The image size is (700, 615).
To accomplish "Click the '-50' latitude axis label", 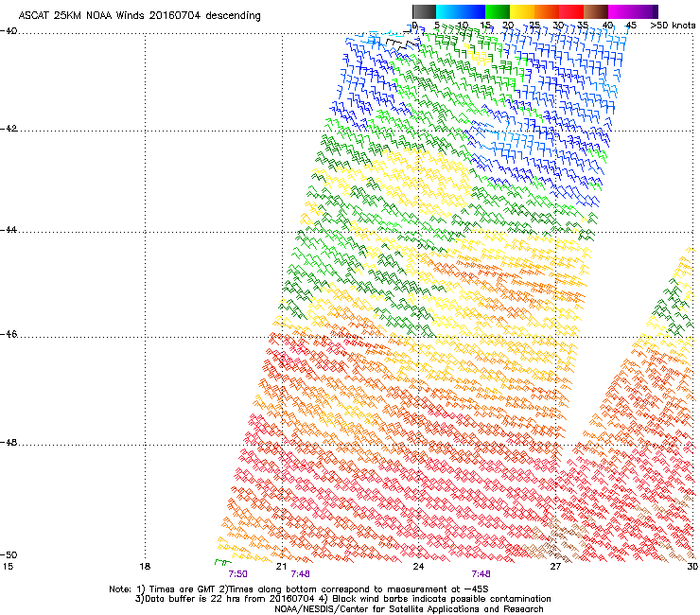I will (9, 554).
